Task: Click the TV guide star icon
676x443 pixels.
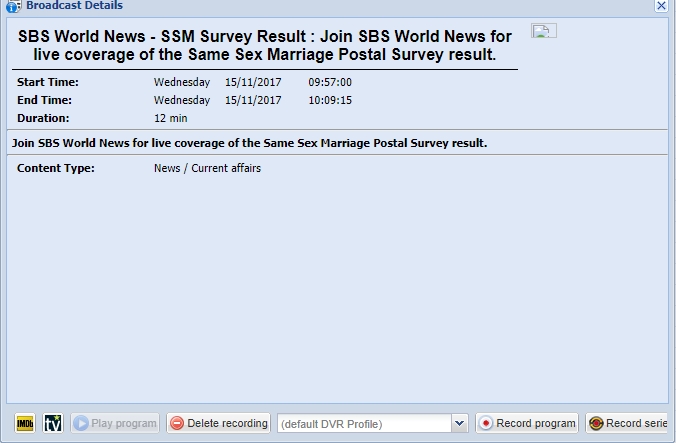Action: coord(53,423)
